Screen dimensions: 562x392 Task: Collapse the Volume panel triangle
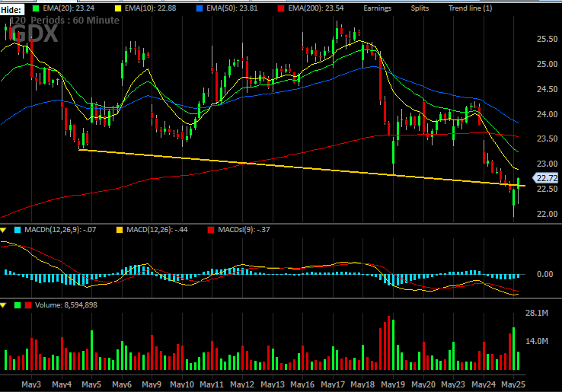pos(3,305)
